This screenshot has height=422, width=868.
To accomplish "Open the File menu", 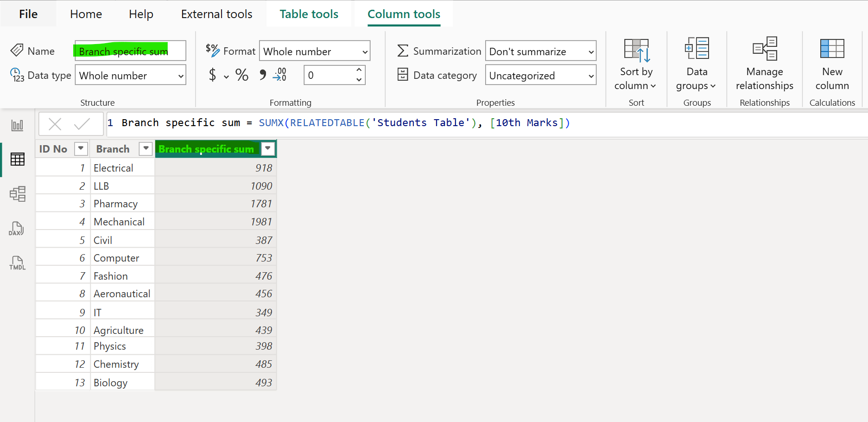I will pyautogui.click(x=28, y=13).
